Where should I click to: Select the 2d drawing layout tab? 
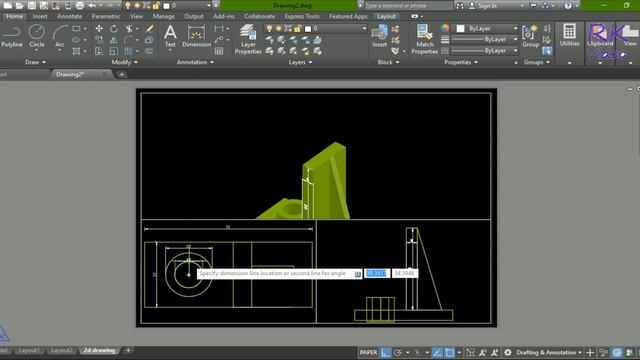[99, 351]
